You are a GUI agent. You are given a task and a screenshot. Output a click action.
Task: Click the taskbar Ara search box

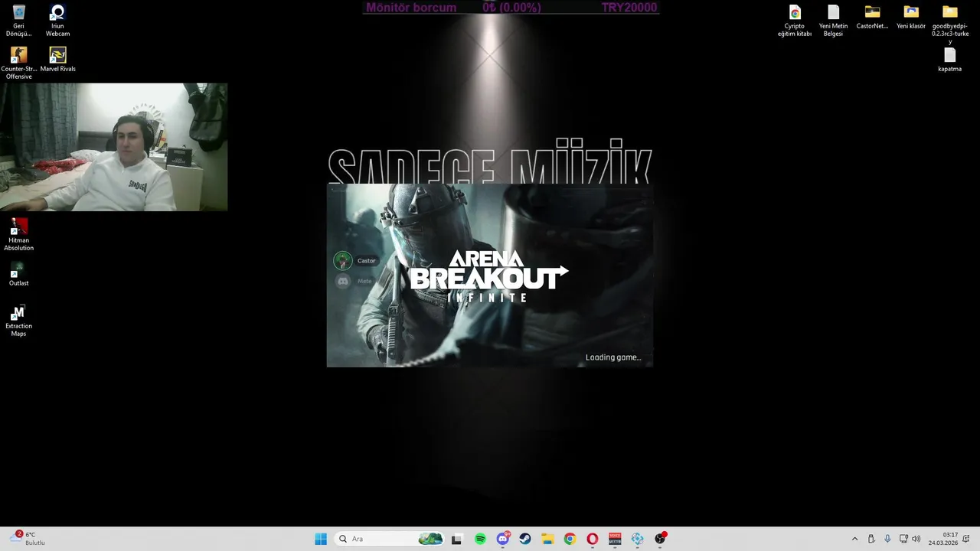tap(390, 539)
